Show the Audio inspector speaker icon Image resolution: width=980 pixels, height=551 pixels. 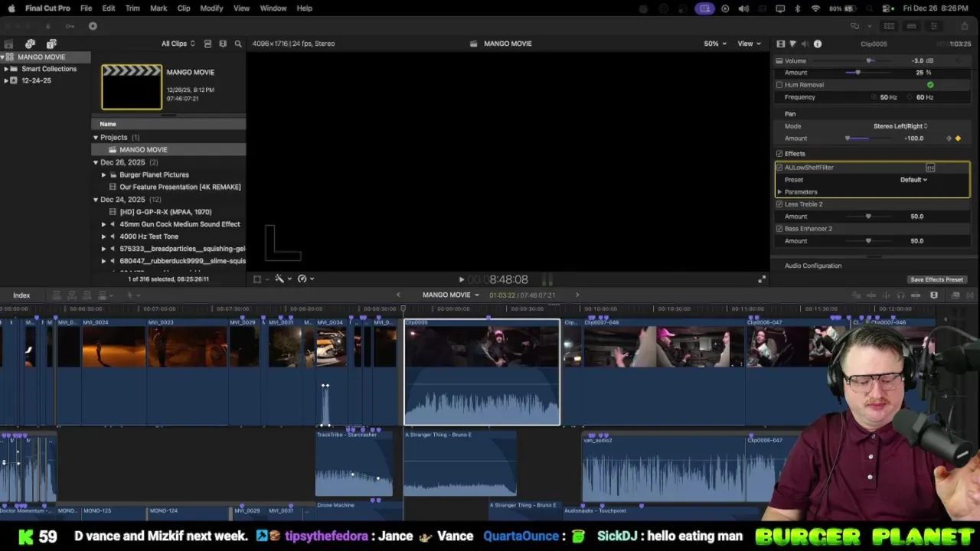coord(805,44)
